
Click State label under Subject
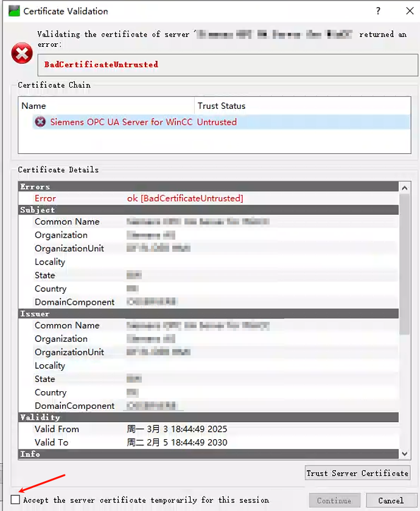click(44, 276)
